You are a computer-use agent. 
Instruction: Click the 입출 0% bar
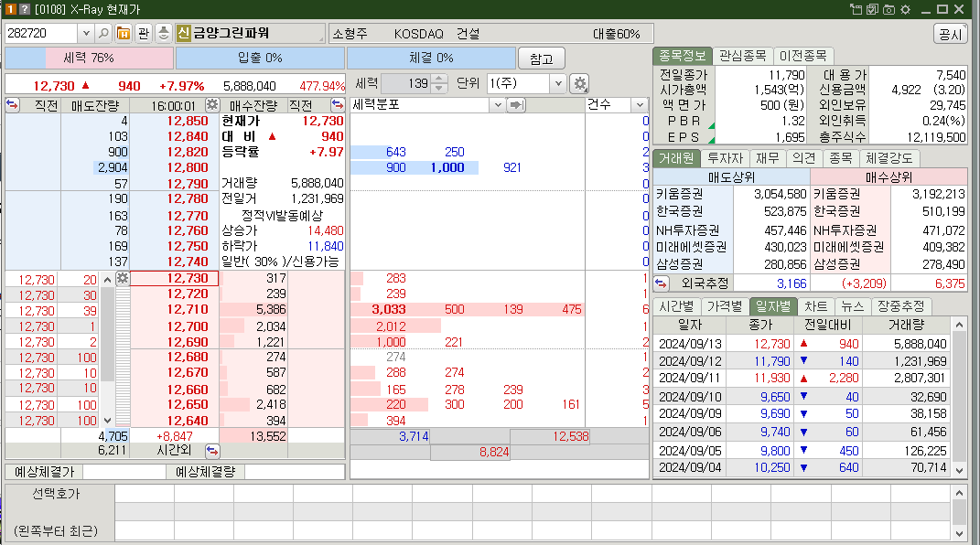click(260, 58)
